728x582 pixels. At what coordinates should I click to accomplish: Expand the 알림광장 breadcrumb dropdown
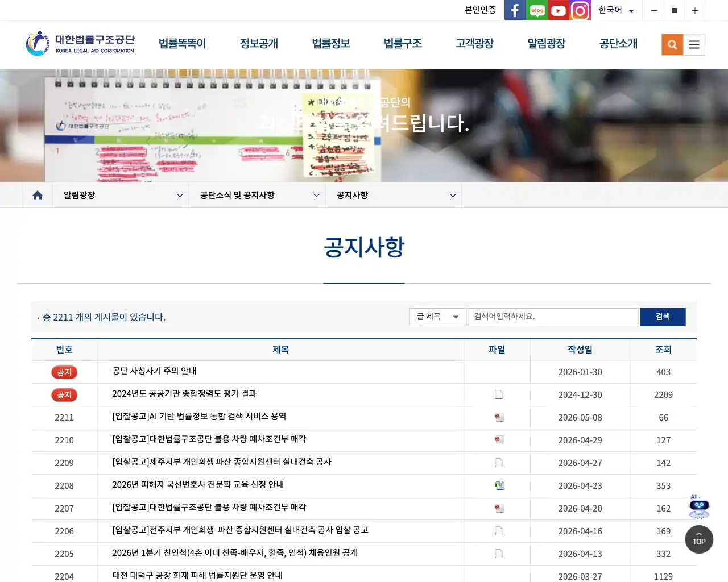(121, 195)
